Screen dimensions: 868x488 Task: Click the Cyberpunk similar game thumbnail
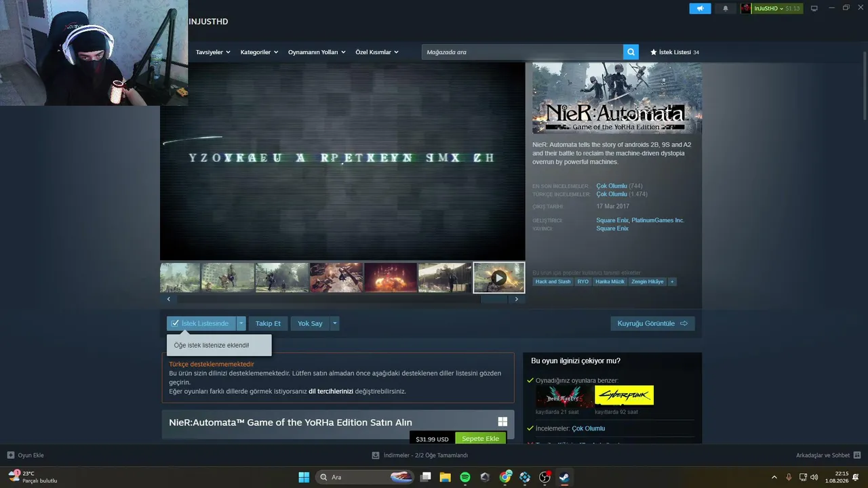pos(624,396)
